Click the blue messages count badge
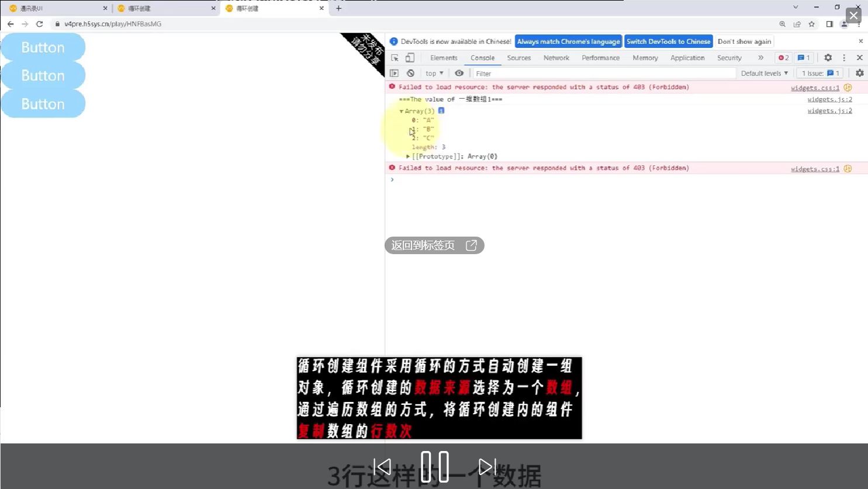 pos(804,58)
